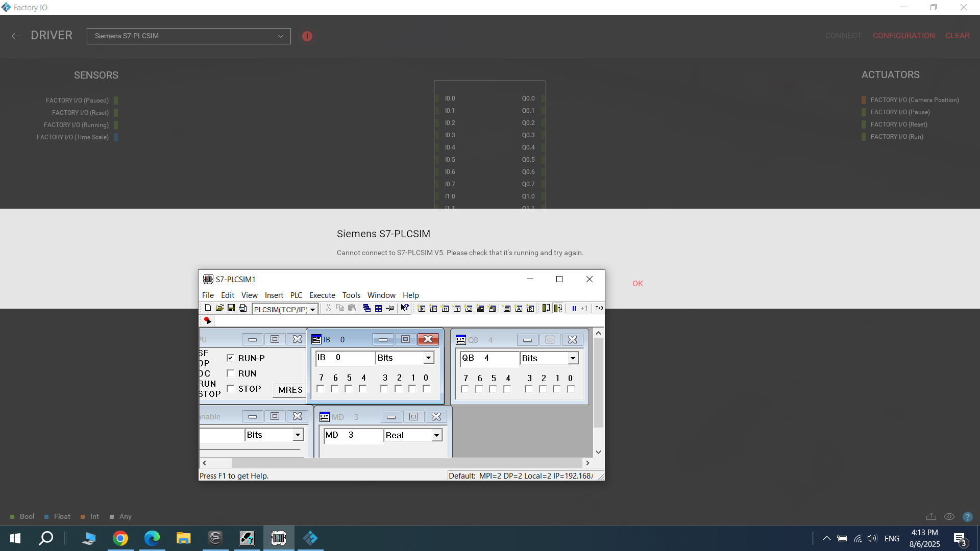Open the File menu in S7-PLCSIM
Screen dimensions: 980x551
click(x=208, y=295)
